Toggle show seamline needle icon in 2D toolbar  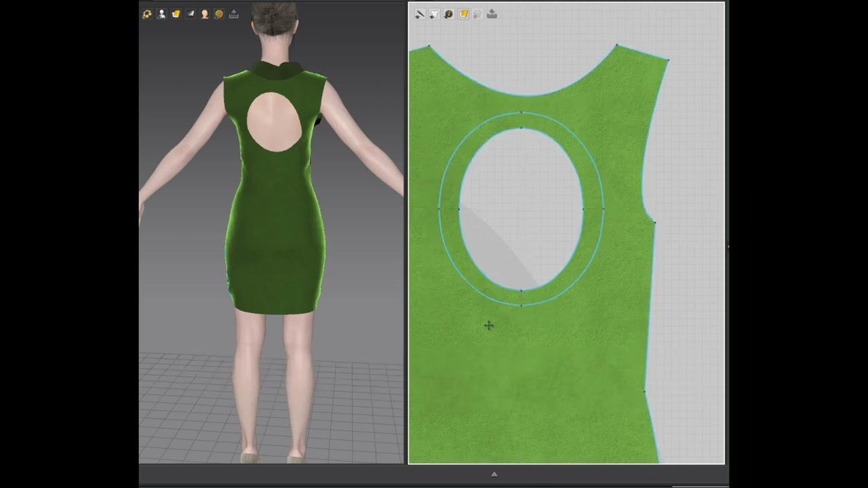tap(420, 14)
